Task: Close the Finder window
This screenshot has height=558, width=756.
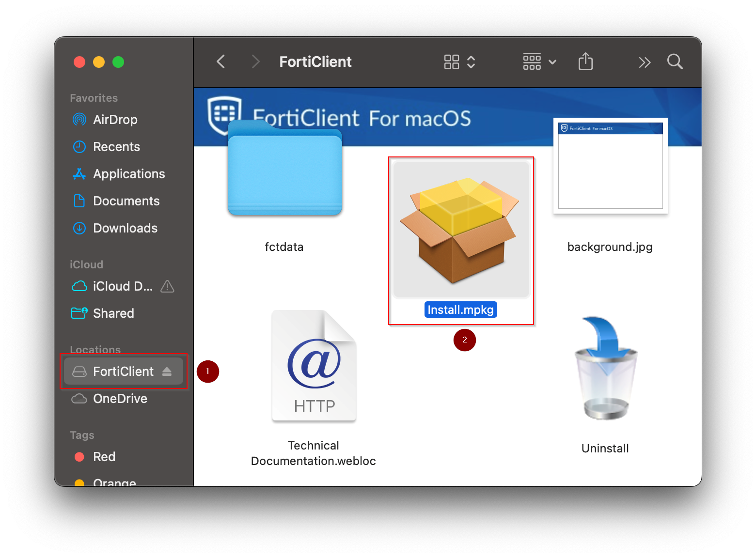Action: 79,62
